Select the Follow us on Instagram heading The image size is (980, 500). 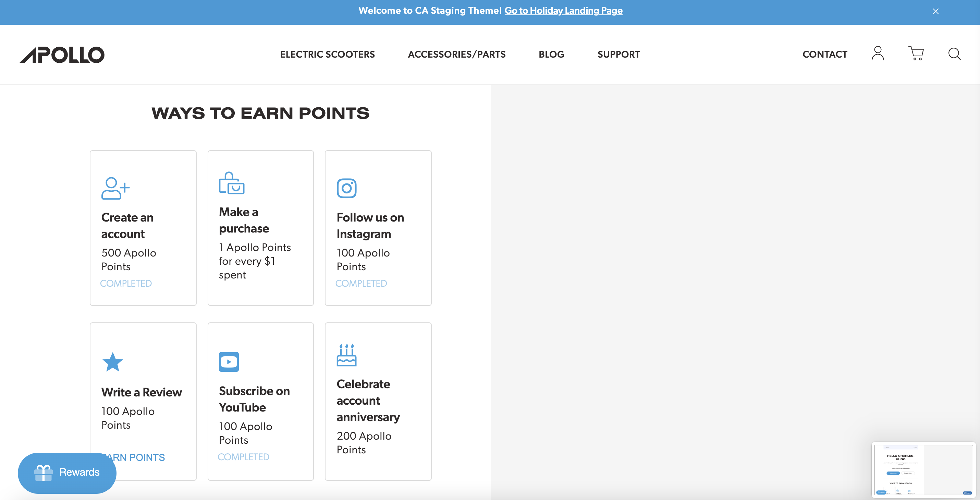click(370, 225)
